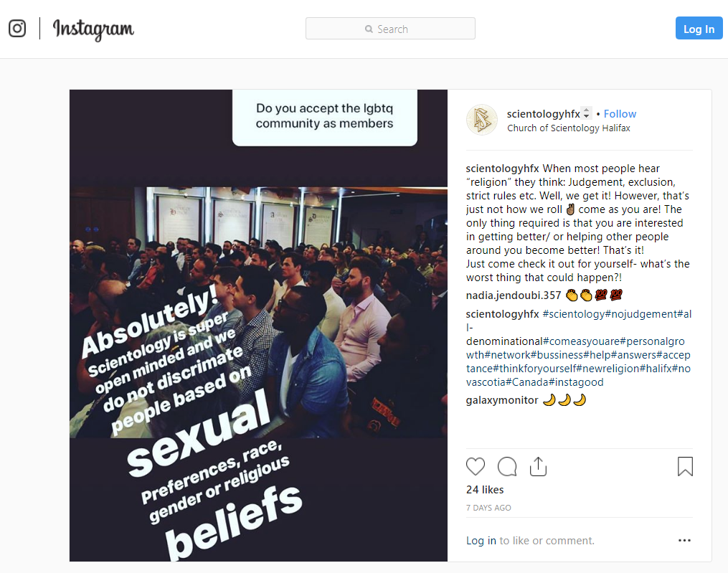This screenshot has width=728, height=573.
Task: View the 24 likes list
Action: click(485, 490)
